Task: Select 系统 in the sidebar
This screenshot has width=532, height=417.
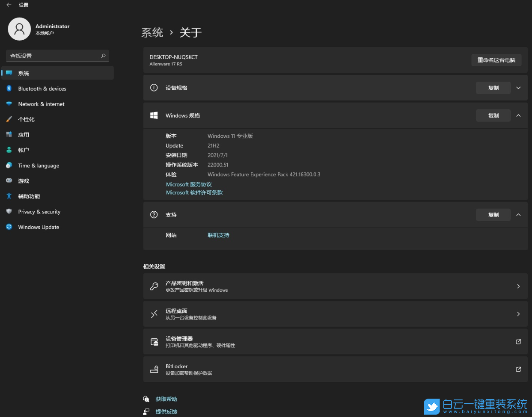Action: point(24,73)
